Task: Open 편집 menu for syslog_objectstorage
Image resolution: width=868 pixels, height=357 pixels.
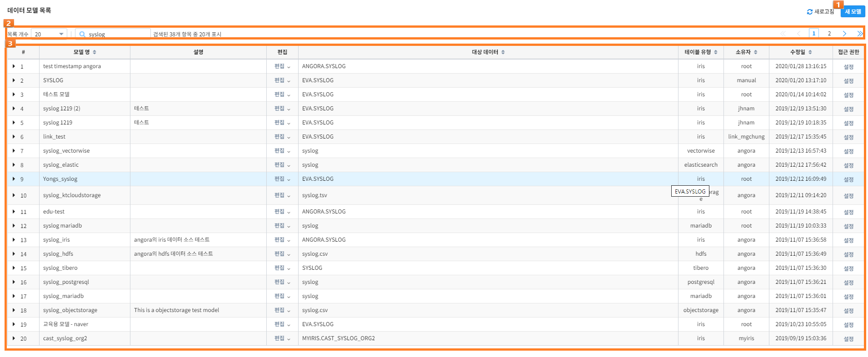Action: [282, 310]
